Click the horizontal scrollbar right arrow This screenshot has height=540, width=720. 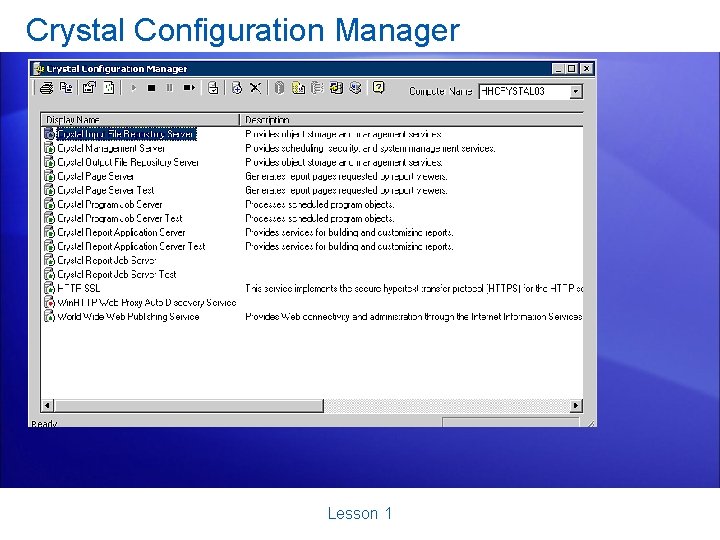(576, 405)
